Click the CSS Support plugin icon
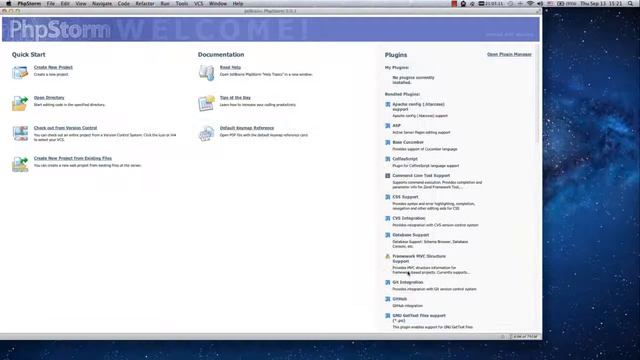 point(387,197)
